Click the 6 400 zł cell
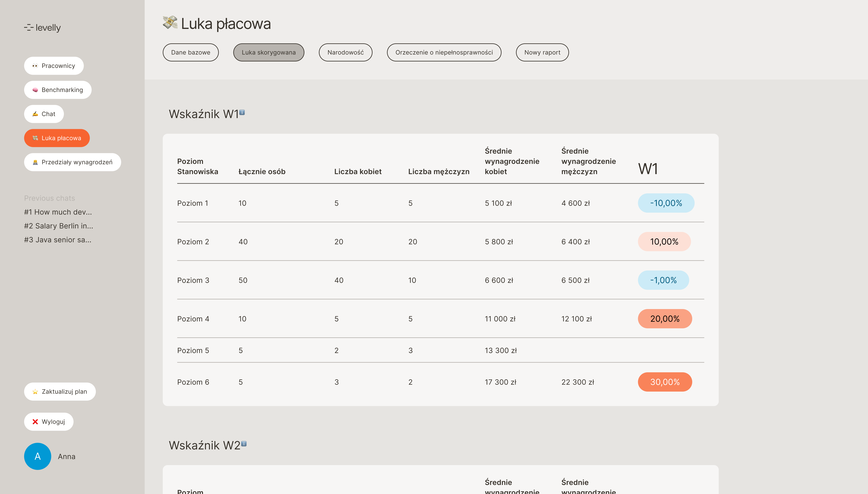This screenshot has width=868, height=494. [x=575, y=242]
